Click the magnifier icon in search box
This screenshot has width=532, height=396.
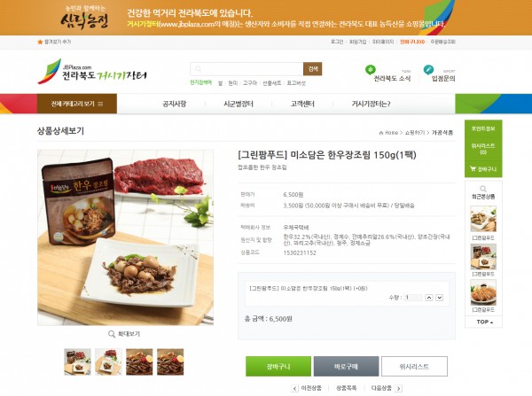pyautogui.click(x=198, y=69)
